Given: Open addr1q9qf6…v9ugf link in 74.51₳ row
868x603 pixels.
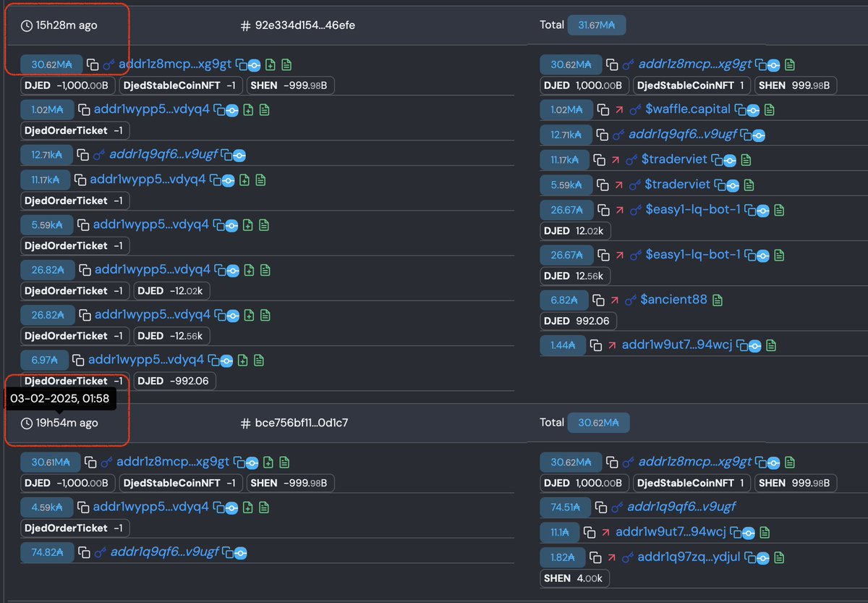Looking at the screenshot, I should tap(681, 507).
